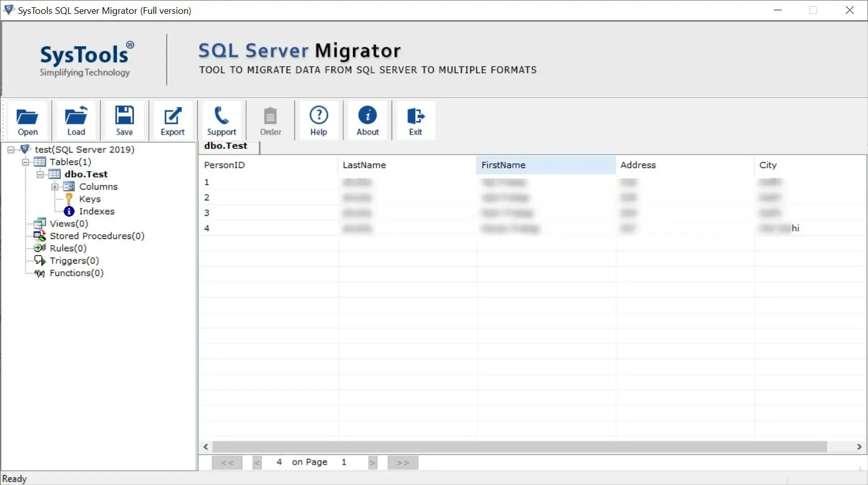This screenshot has height=485, width=868.
Task: Select the dbo.Test tab
Action: click(x=226, y=146)
